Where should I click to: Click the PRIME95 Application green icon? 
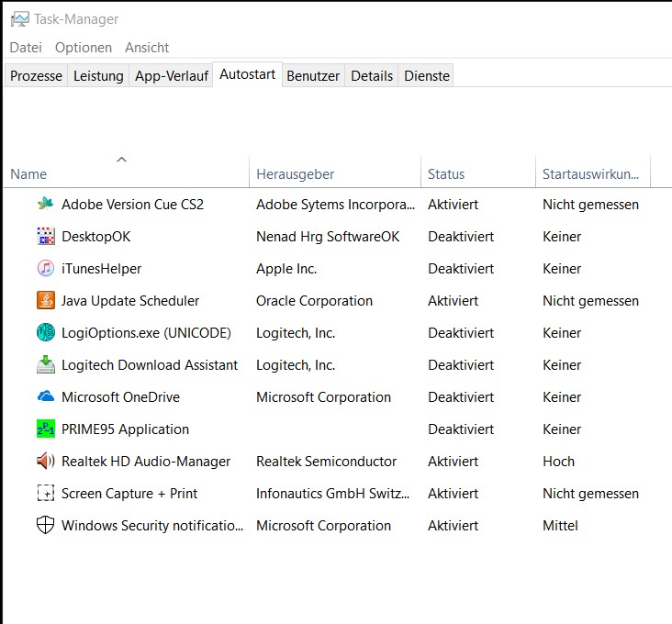click(x=46, y=429)
